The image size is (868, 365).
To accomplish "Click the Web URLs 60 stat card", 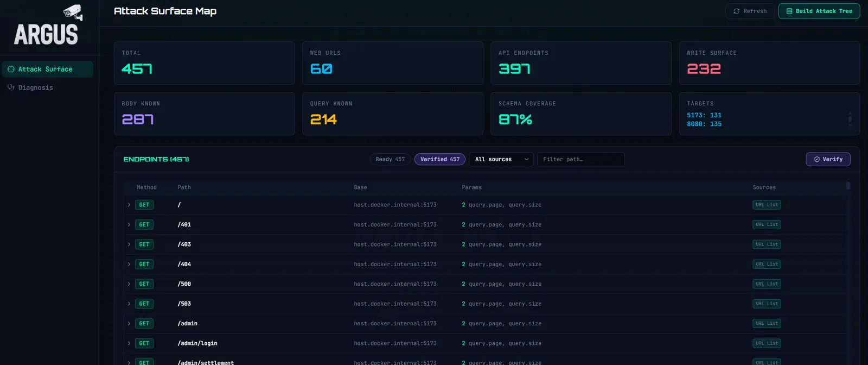I will pyautogui.click(x=393, y=63).
